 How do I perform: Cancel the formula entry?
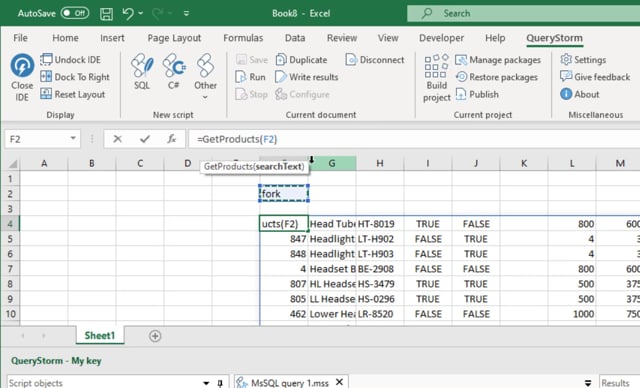[118, 139]
